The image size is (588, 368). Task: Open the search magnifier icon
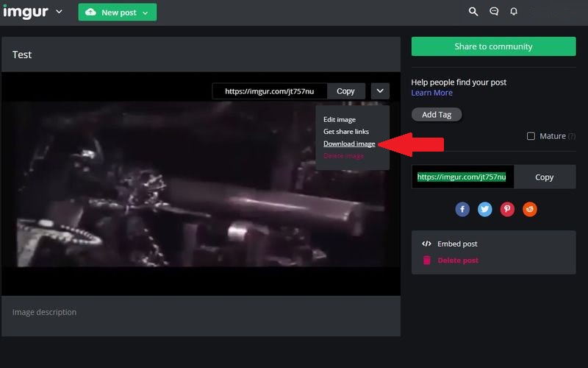[473, 12]
